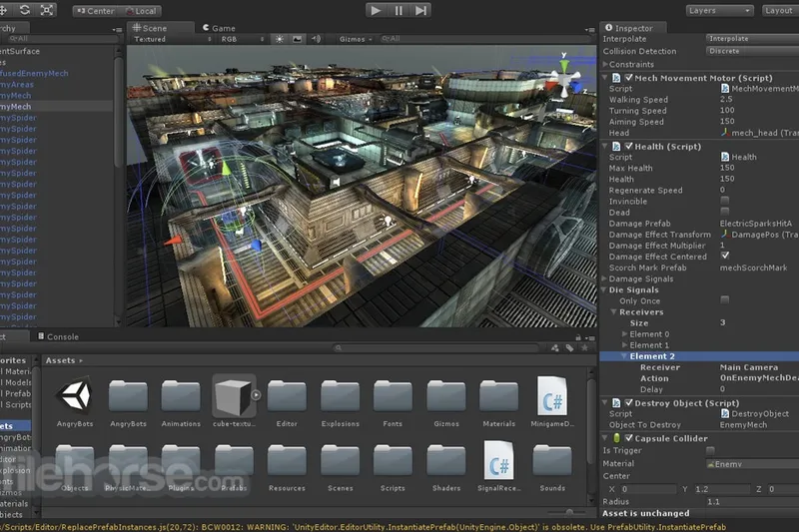The height and width of the screenshot is (532, 799).
Task: Toggle the Only Once checkbox
Action: (x=725, y=299)
